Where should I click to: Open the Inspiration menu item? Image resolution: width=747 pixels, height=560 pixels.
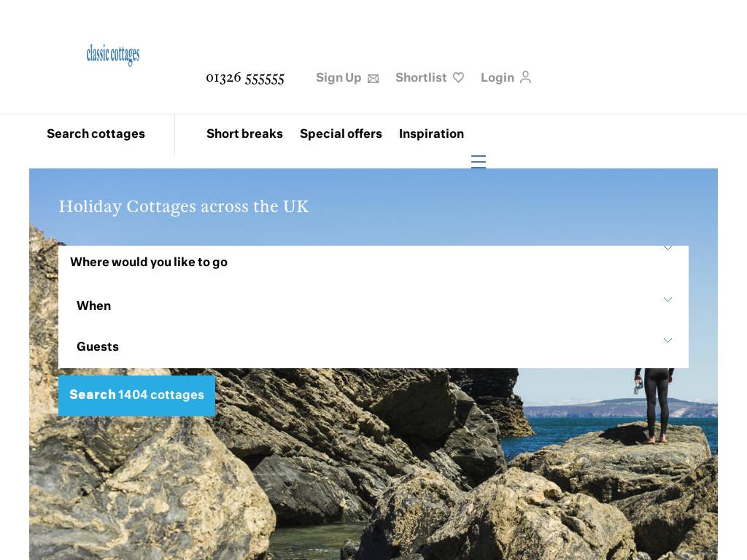pos(431,134)
